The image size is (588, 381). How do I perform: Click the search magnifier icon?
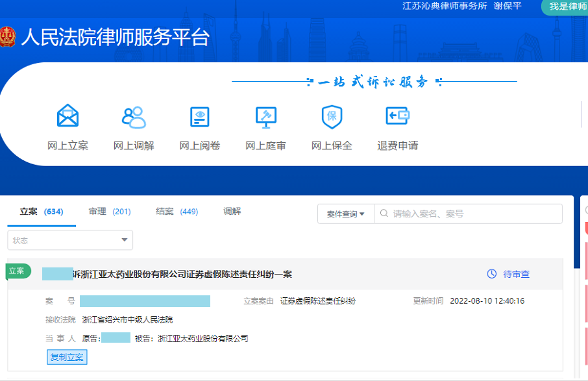[x=384, y=214]
